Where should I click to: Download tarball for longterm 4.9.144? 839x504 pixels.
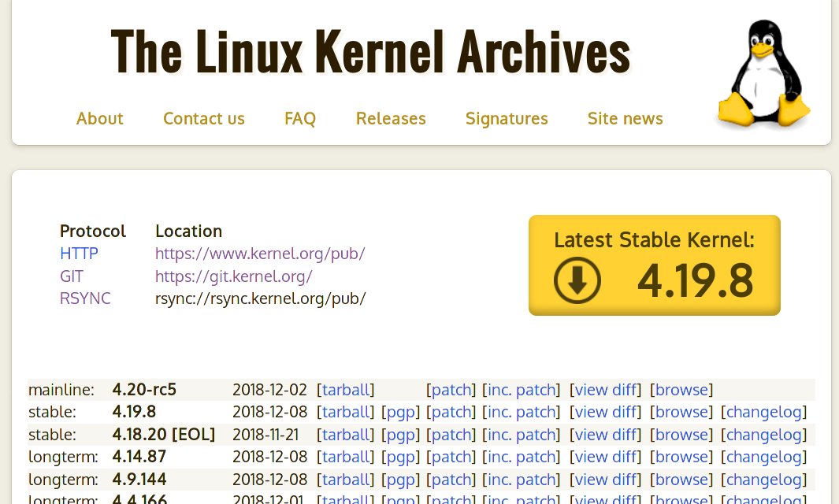point(346,480)
